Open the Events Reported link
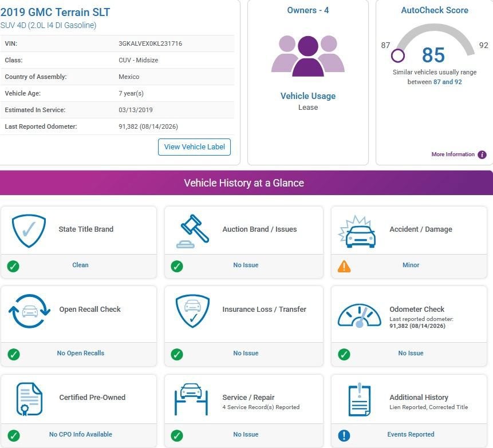 point(411,434)
